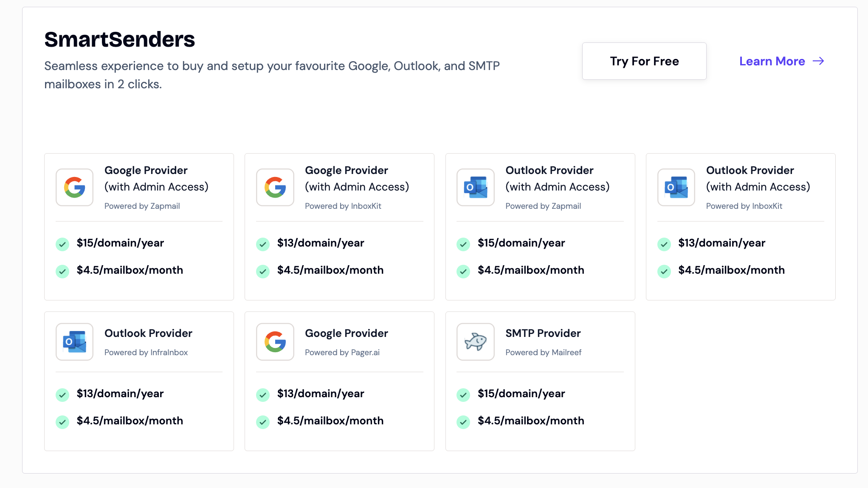868x488 pixels.
Task: Click the Powered by Pager.ai text
Action: click(x=342, y=352)
